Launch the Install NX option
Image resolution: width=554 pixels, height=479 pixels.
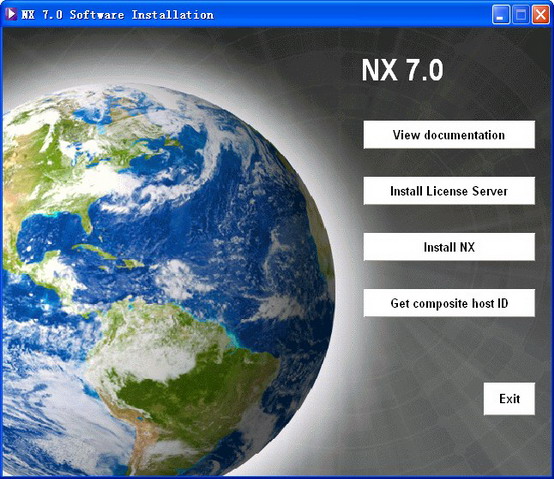click(449, 247)
